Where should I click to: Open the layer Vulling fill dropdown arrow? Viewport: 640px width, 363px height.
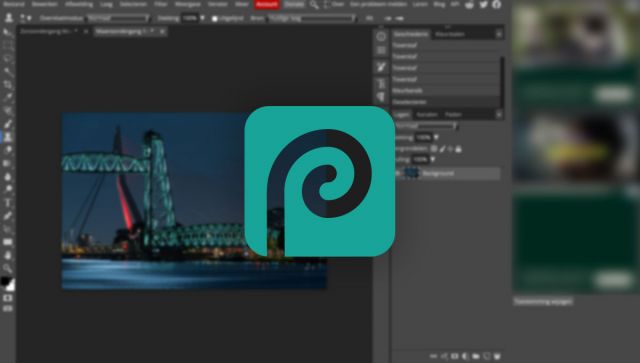433,159
